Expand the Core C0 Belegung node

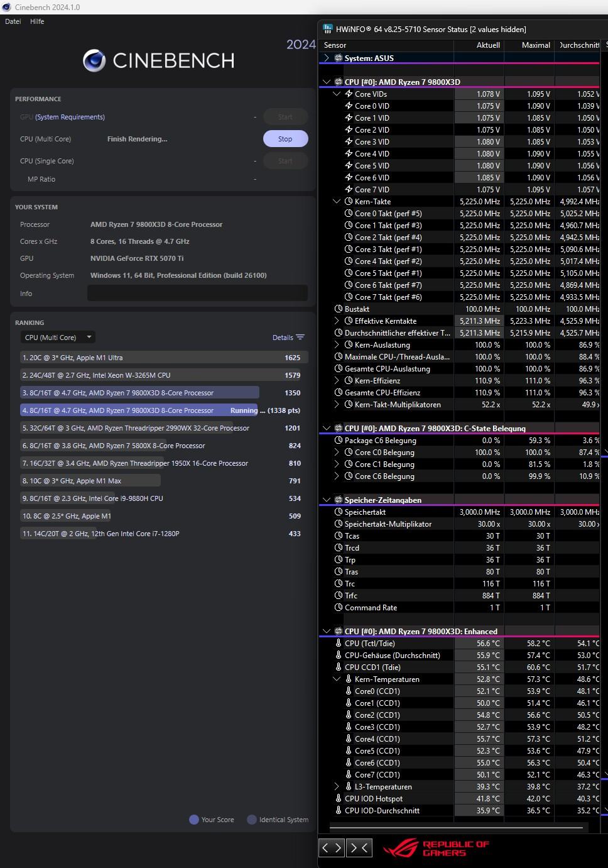pos(337,452)
